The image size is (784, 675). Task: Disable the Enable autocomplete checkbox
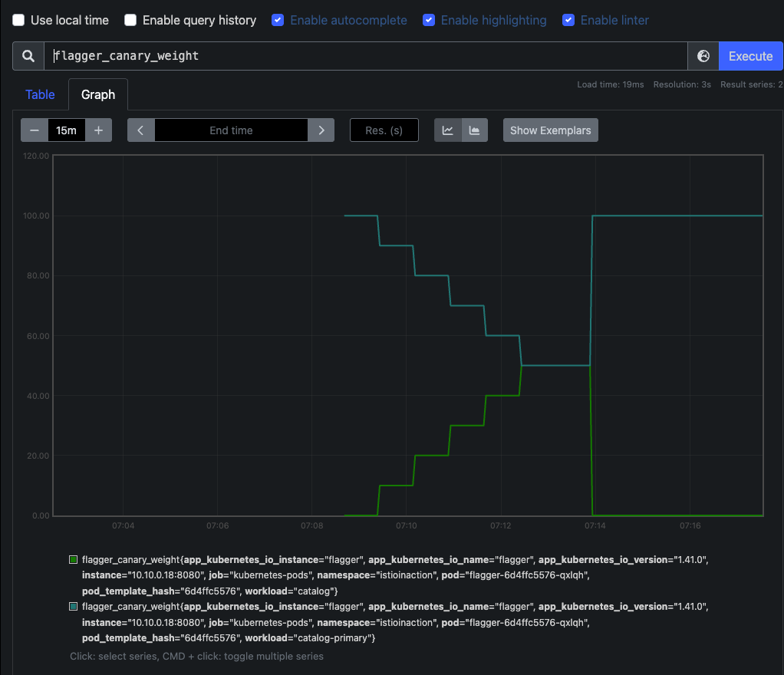tap(278, 20)
